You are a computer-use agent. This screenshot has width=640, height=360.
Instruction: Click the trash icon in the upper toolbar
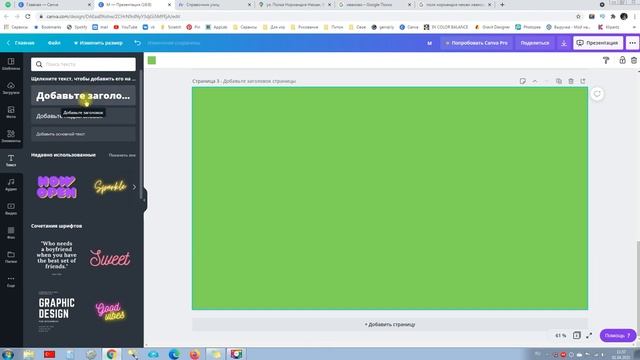(x=634, y=60)
